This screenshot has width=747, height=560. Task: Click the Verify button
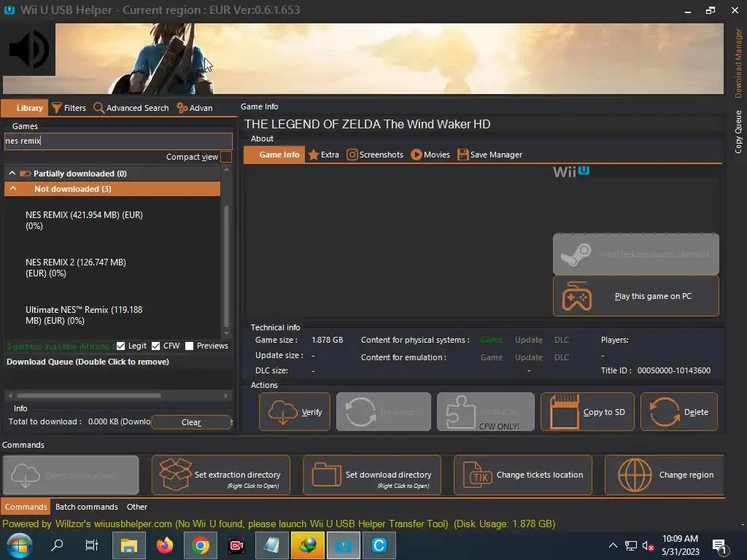[x=295, y=412]
